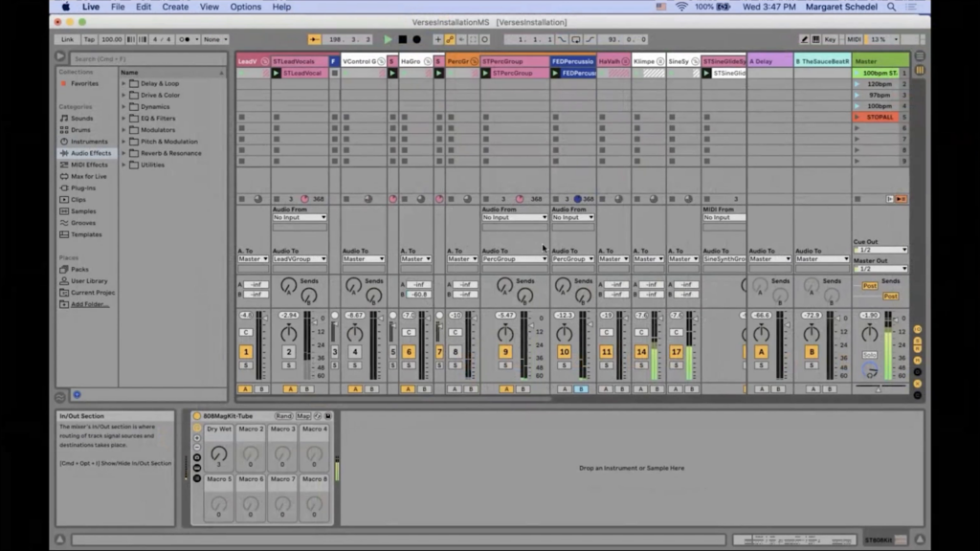Click the browser search field
Screen dimensions: 980x551
point(147,58)
